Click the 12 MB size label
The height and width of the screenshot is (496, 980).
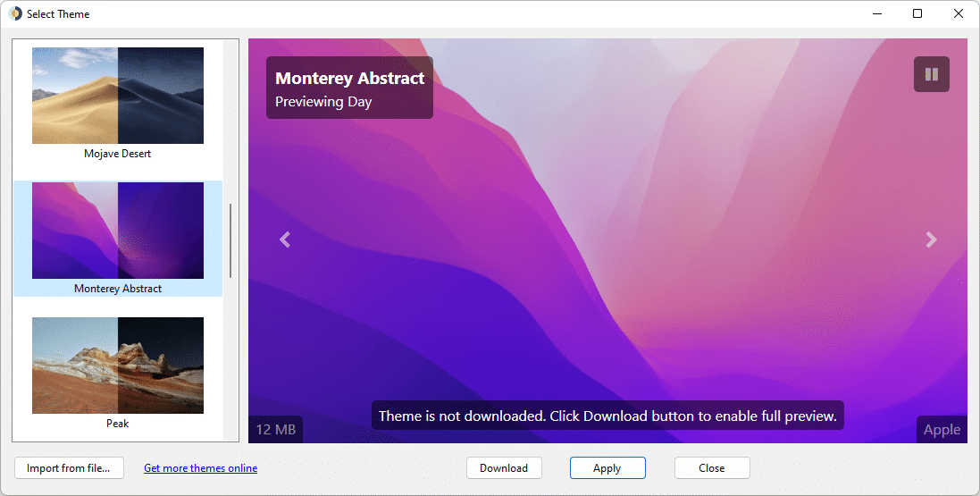point(276,430)
